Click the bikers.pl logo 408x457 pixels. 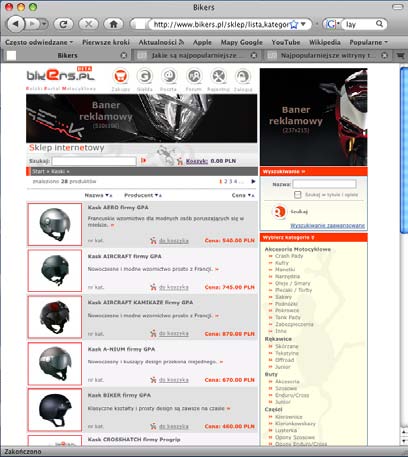[x=61, y=75]
